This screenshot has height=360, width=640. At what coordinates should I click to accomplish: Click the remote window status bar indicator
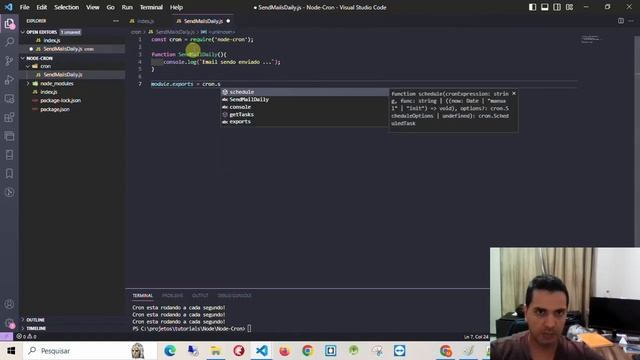point(6,336)
